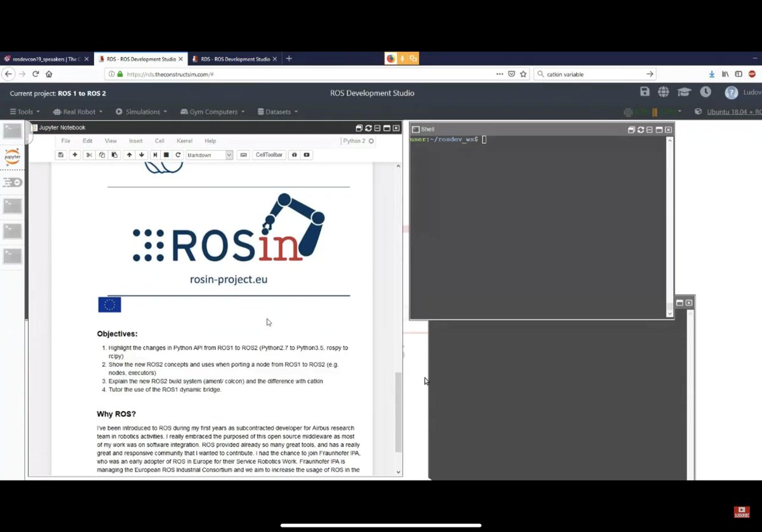The height and width of the screenshot is (532, 762).
Task: Insert a cell below using the plus icon
Action: [75, 155]
